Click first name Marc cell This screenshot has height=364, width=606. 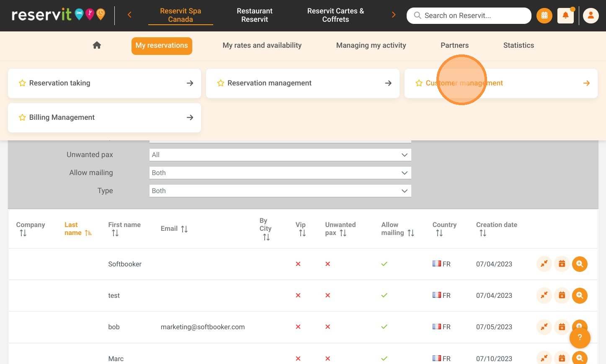(116, 359)
